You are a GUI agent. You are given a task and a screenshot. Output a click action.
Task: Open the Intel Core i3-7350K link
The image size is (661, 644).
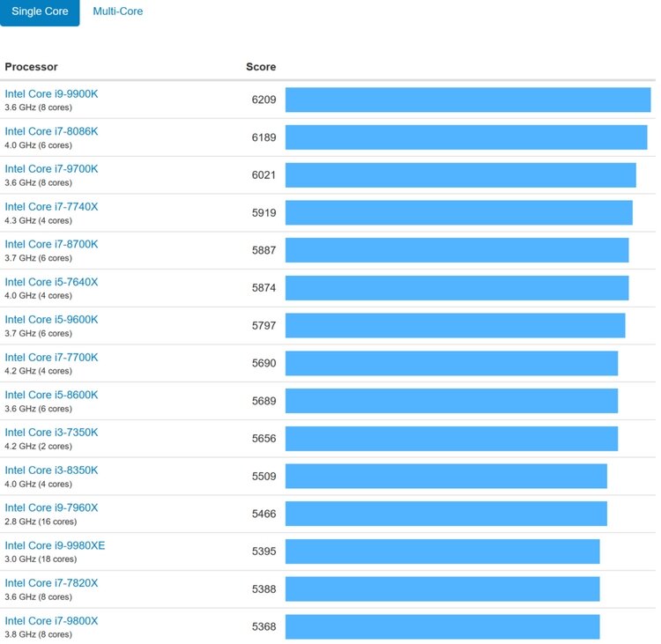pos(51,433)
